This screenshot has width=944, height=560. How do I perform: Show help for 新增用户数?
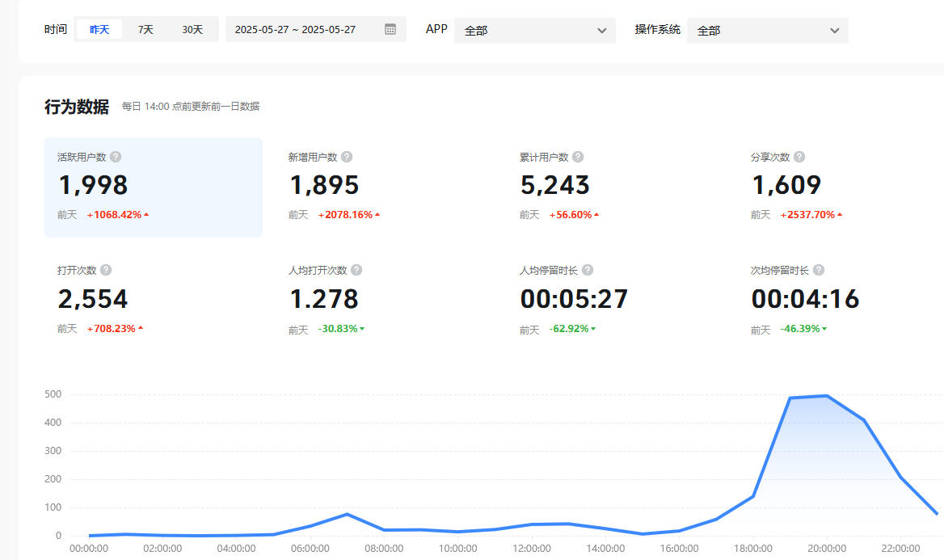click(347, 157)
